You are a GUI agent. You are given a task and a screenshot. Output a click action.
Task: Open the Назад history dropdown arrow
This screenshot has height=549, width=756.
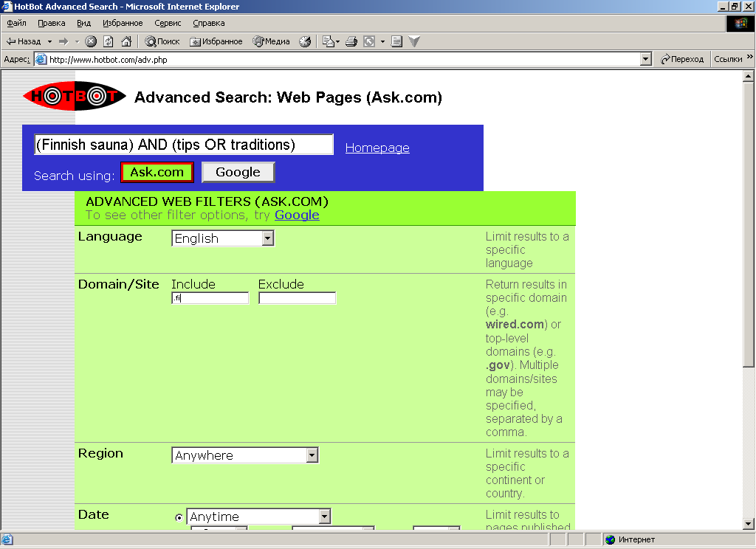(49, 41)
